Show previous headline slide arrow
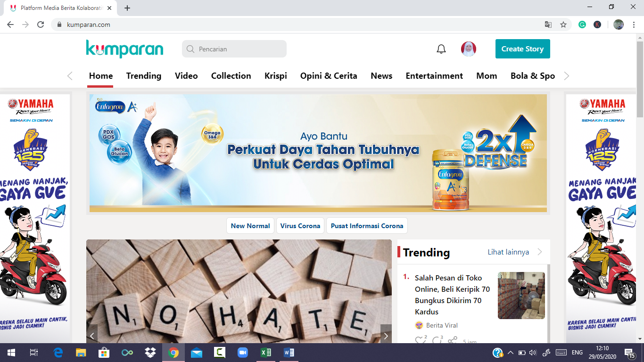Screen dimensions: 644x362 (x=92, y=336)
